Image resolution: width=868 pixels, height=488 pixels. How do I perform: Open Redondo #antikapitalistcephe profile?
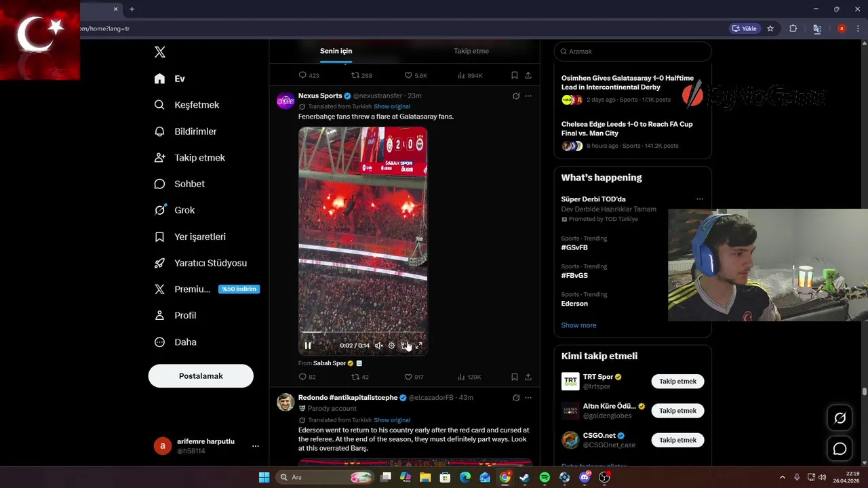click(348, 398)
